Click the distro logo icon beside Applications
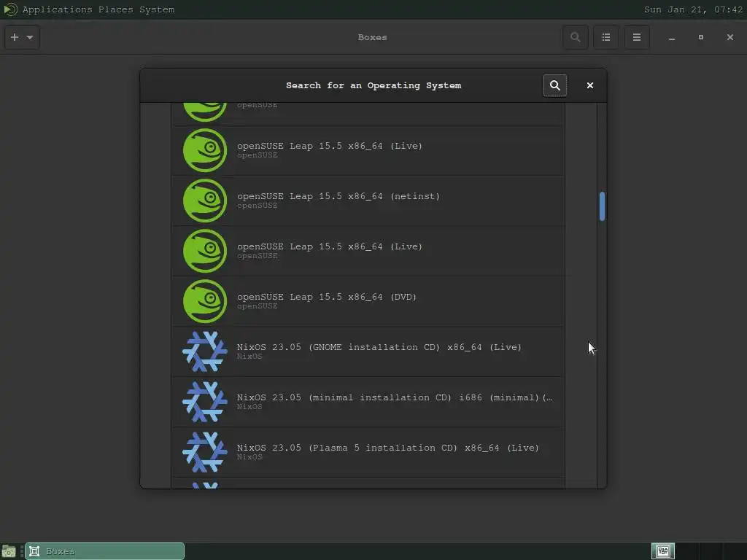 (10, 9)
